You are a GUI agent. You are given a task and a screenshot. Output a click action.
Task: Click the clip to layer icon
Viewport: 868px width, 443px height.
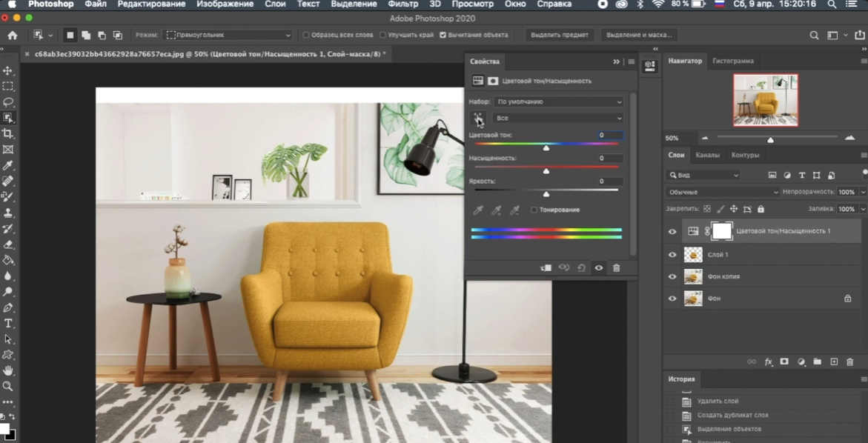[x=546, y=267]
